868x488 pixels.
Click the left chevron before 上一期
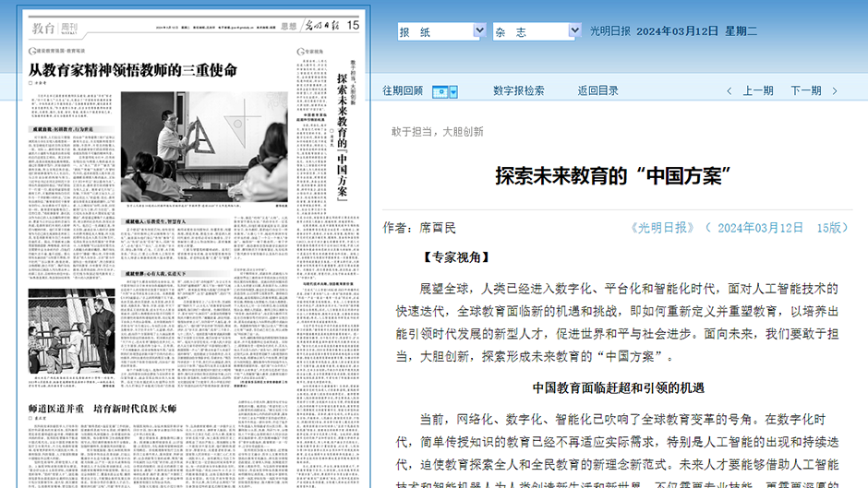coord(729,91)
